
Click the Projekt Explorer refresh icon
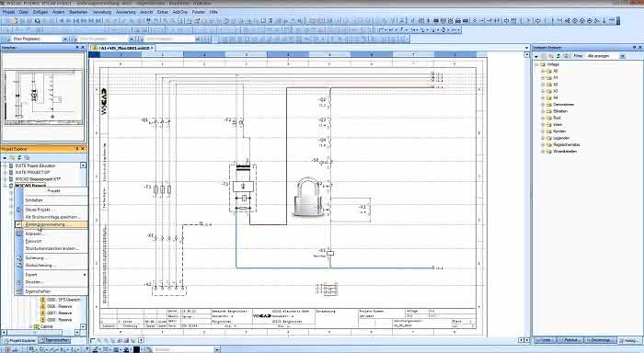click(x=19, y=157)
